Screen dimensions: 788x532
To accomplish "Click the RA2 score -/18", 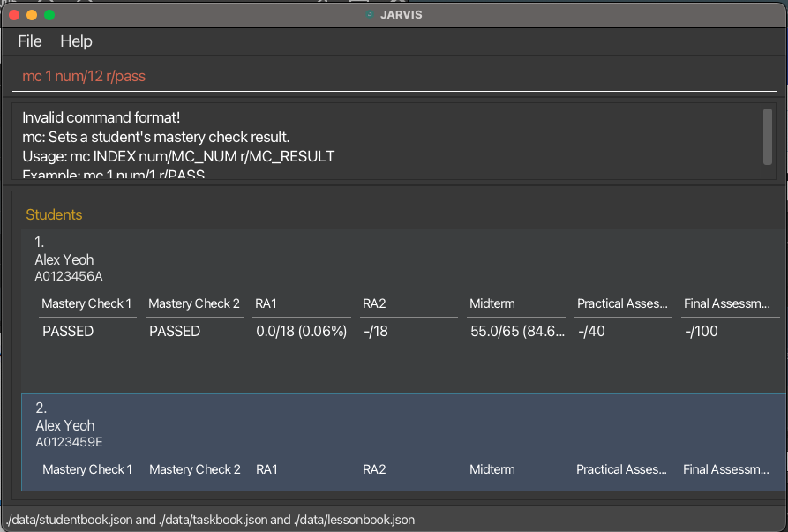I will pyautogui.click(x=376, y=331).
